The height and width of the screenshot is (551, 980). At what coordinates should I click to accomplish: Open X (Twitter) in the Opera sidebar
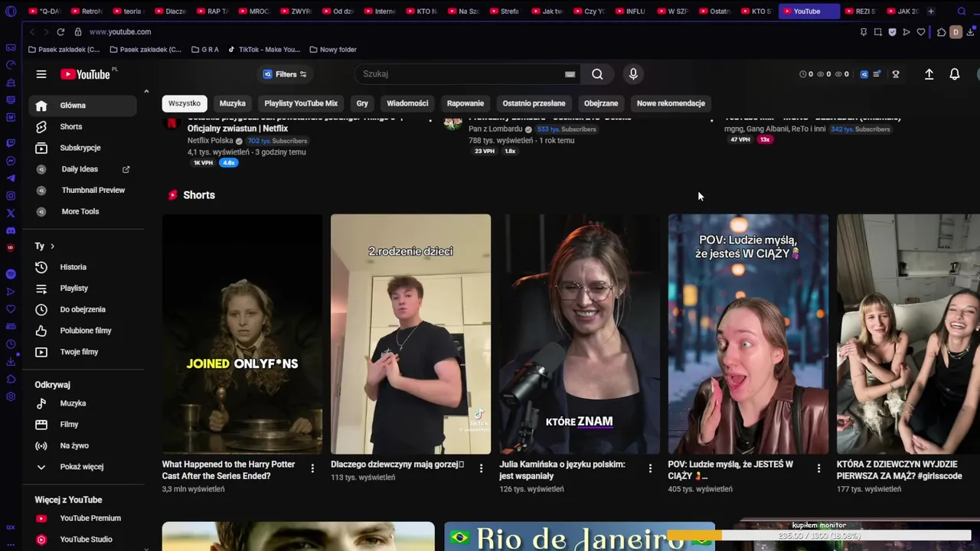point(11,214)
